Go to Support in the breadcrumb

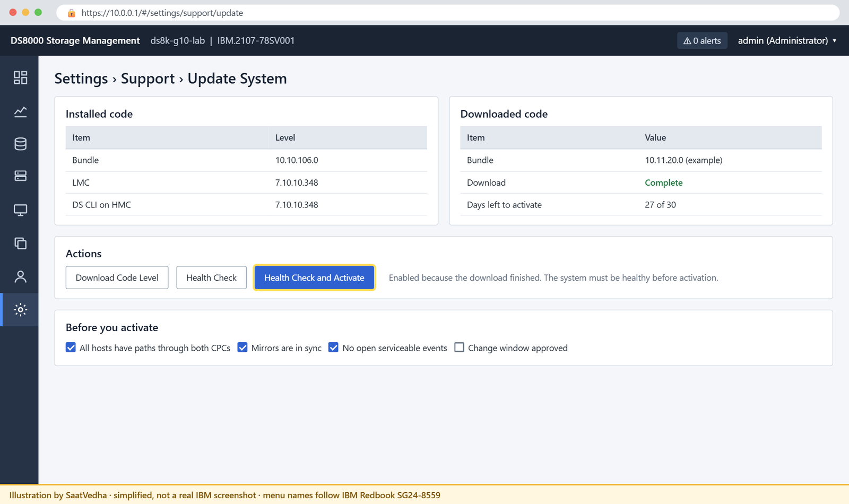(148, 79)
